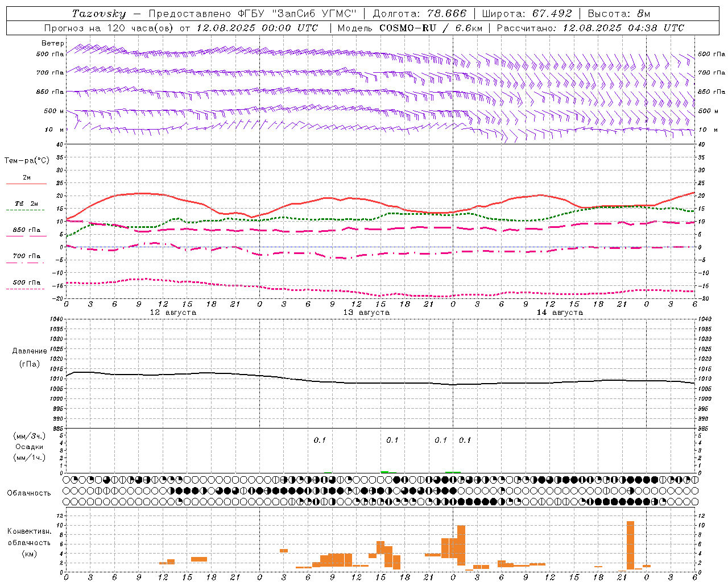Viewport: 728px width, 582px height.
Task: Click the '12 августа' date label
Action: (173, 313)
